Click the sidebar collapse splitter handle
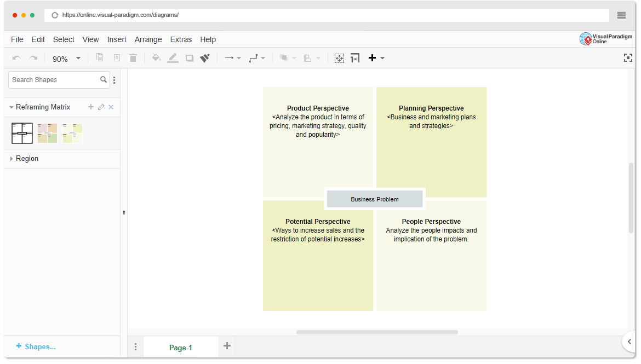641x364 pixels. point(124,212)
